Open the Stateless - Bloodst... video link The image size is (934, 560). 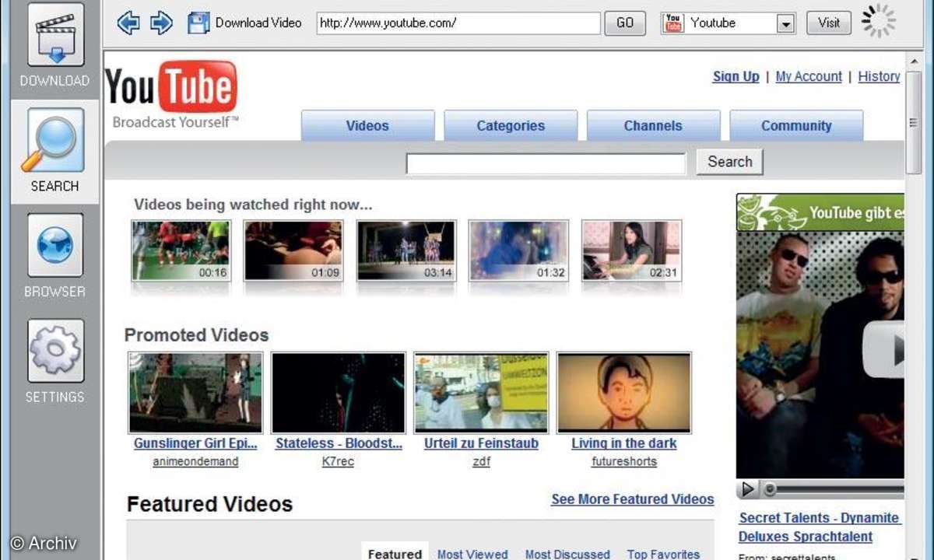[x=339, y=443]
